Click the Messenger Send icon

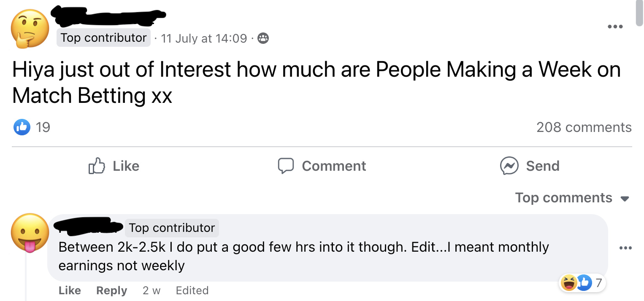point(509,166)
